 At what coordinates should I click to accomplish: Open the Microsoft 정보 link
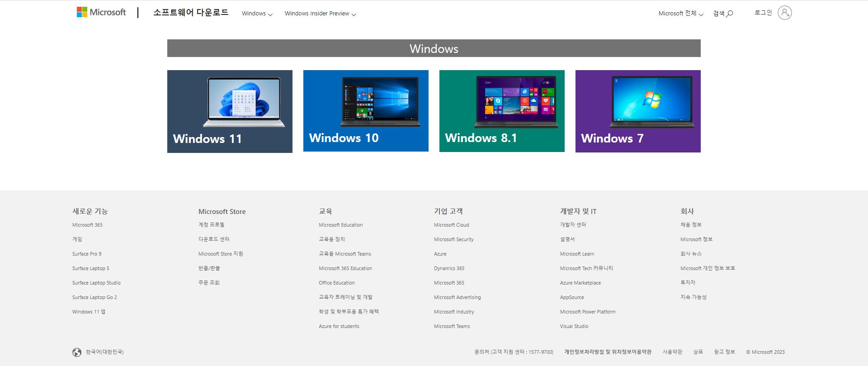click(696, 239)
